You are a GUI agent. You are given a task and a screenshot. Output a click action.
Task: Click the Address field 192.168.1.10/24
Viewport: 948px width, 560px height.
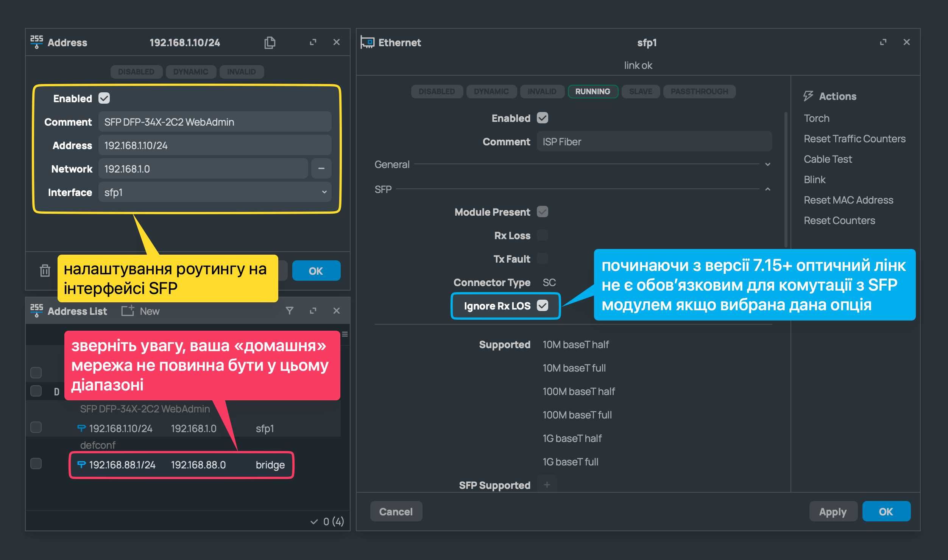coord(215,145)
